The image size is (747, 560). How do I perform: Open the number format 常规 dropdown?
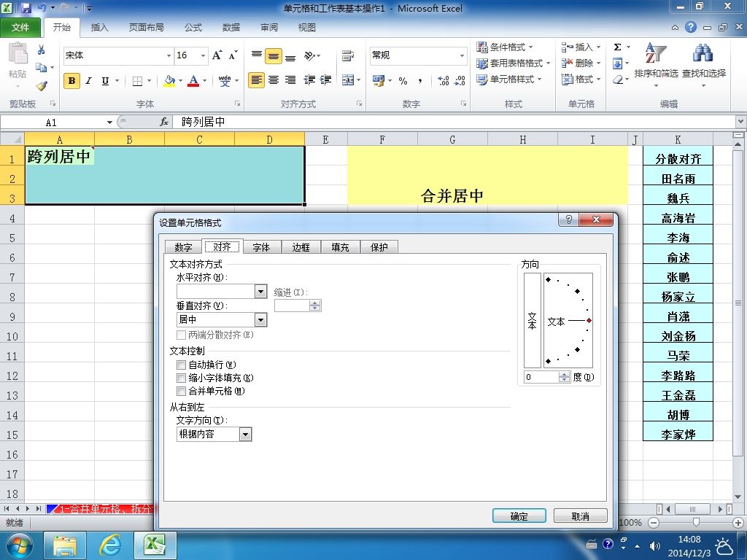point(462,55)
